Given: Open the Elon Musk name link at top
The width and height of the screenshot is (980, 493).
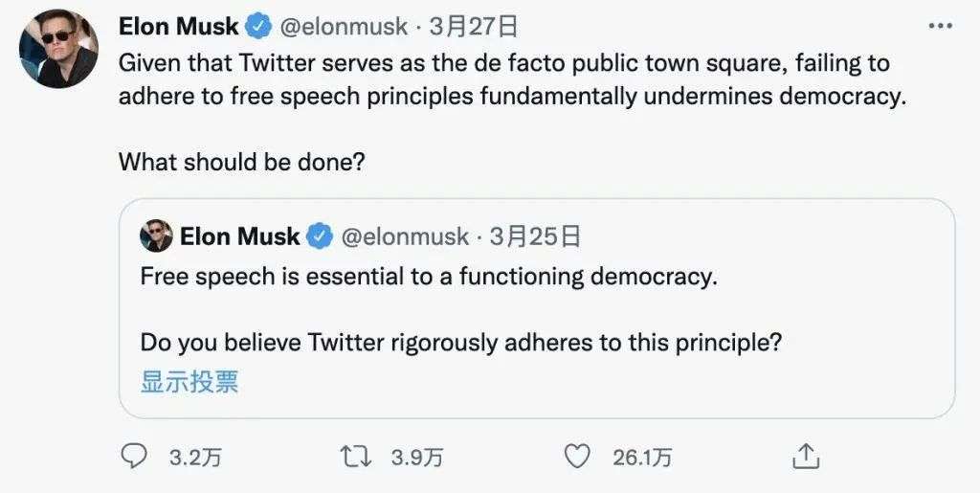Looking at the screenshot, I should click(x=179, y=26).
